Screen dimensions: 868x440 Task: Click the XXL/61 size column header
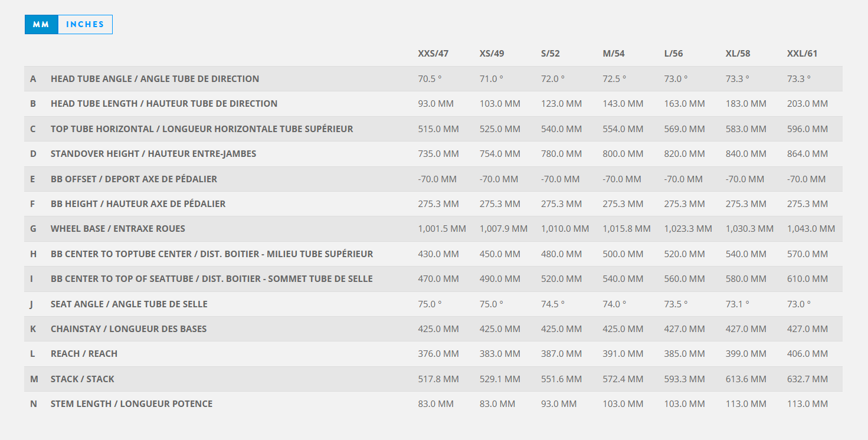pos(802,54)
